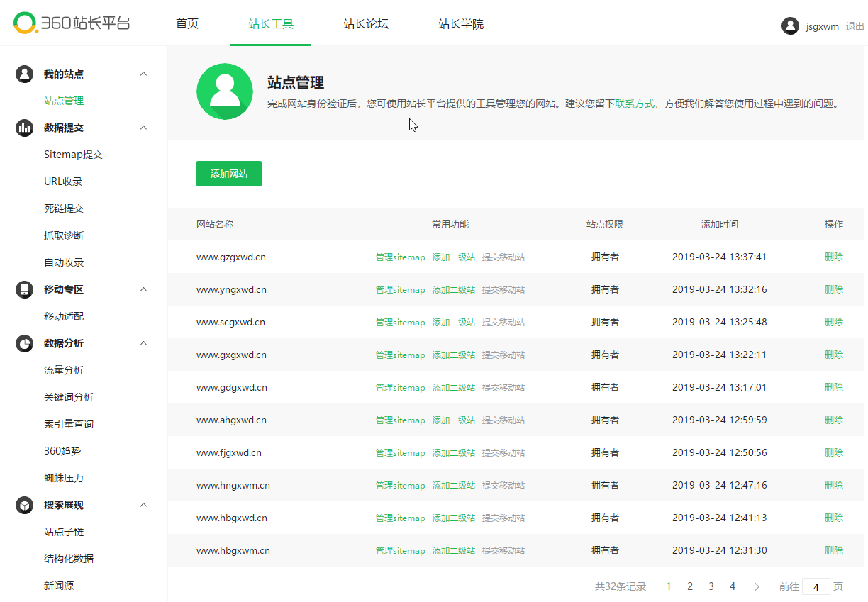The image size is (868, 602).
Task: Click the 我的站点 person icon in sidebar
Action: (25, 74)
